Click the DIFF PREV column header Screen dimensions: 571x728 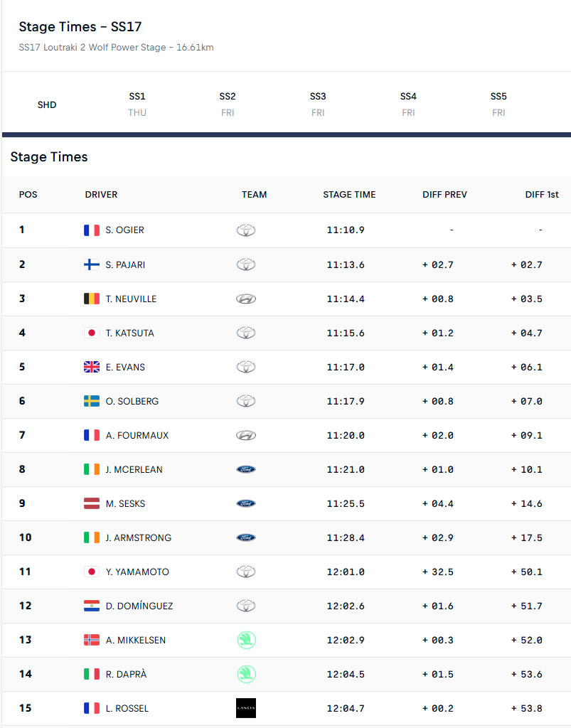[x=444, y=195]
